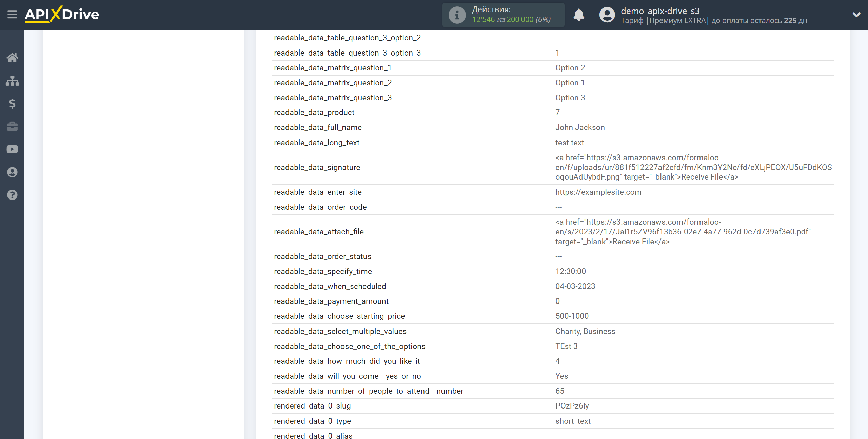The height and width of the screenshot is (439, 868).
Task: Select the readable_data_signature field name
Action: [x=317, y=167]
